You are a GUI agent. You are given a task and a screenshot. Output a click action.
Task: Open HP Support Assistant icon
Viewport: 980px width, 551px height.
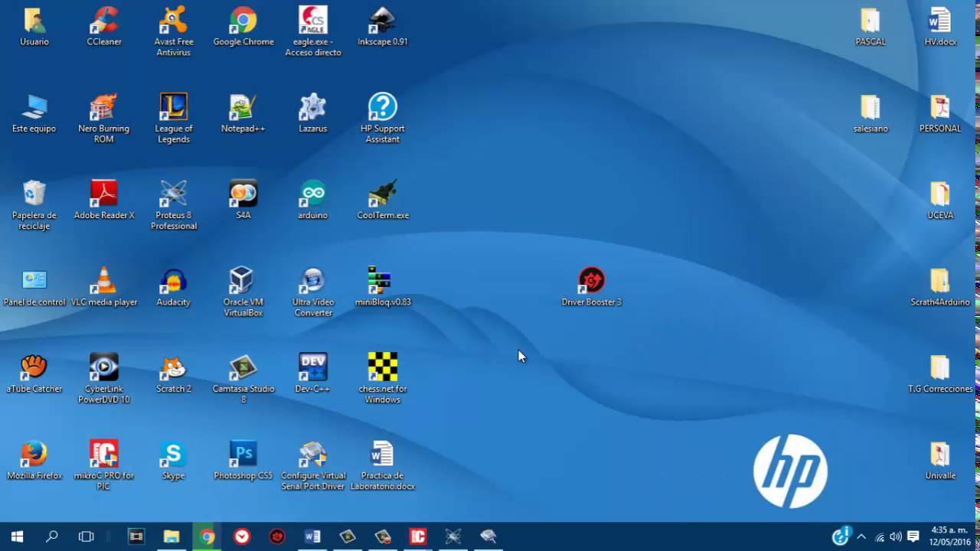[383, 118]
